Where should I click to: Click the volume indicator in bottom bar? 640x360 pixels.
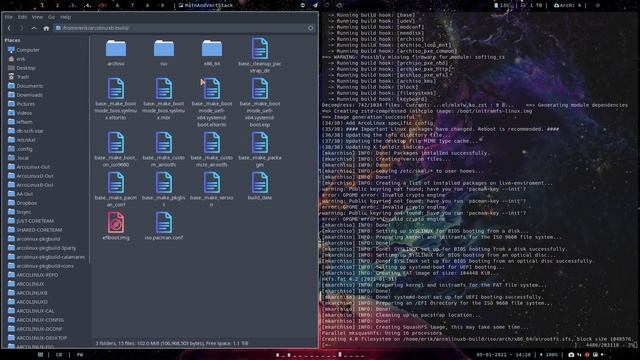549,355
